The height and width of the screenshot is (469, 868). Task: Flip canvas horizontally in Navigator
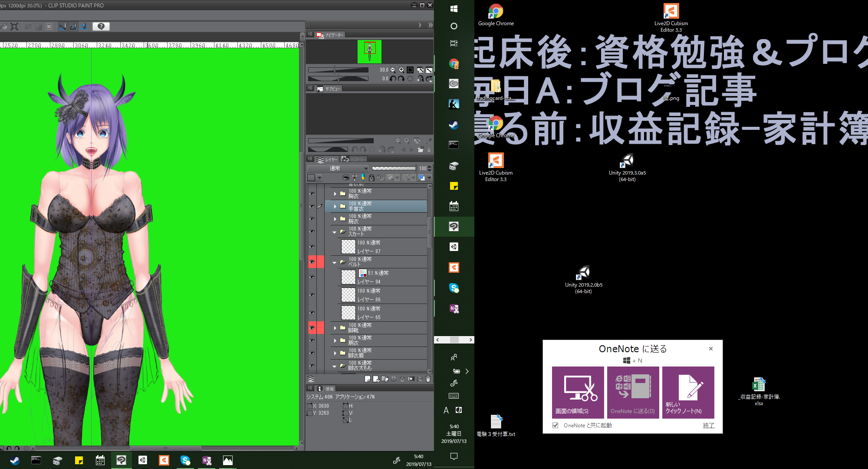420,79
